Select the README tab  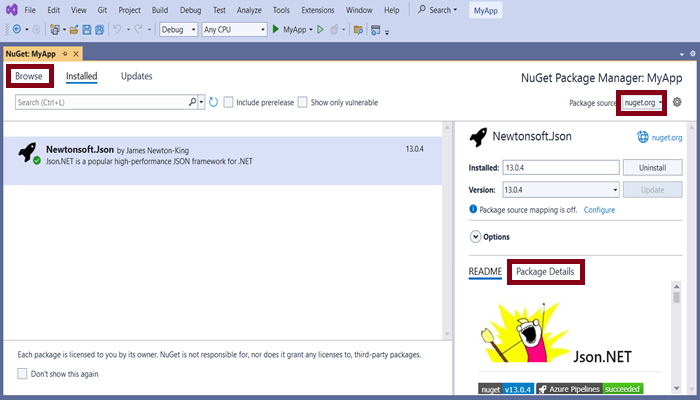point(485,271)
